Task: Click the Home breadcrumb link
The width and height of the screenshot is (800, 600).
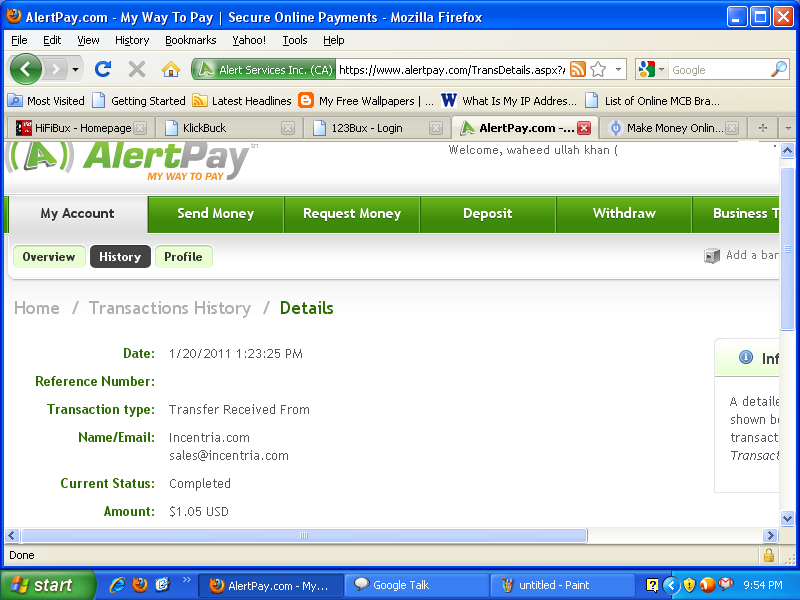Action: click(x=37, y=308)
